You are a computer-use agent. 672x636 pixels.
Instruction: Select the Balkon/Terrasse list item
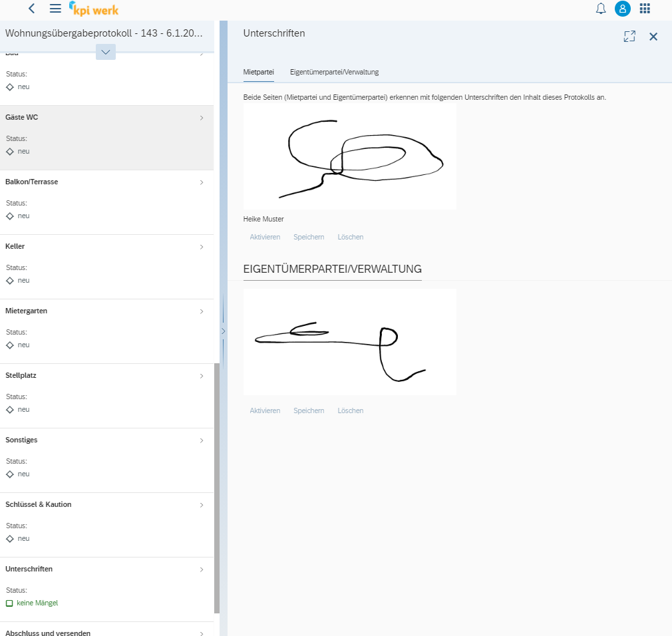pyautogui.click(x=106, y=202)
